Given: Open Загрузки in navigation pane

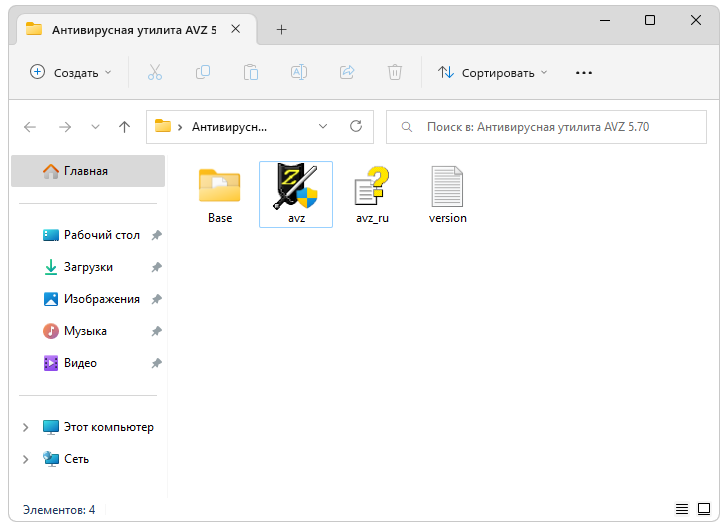Looking at the screenshot, I should point(78,267).
